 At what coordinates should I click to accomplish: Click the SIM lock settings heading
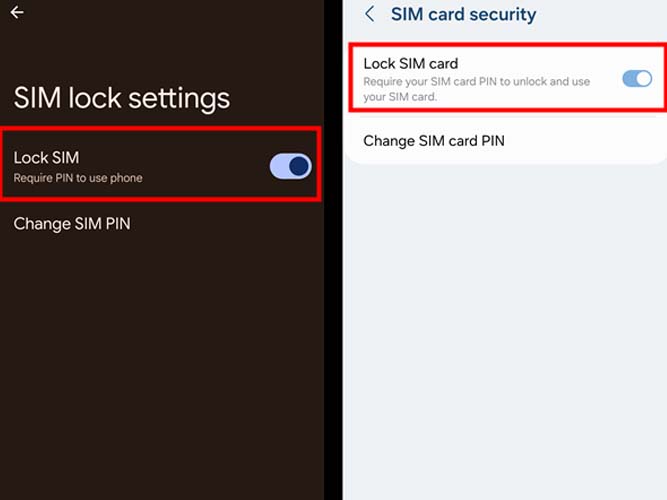tap(122, 98)
